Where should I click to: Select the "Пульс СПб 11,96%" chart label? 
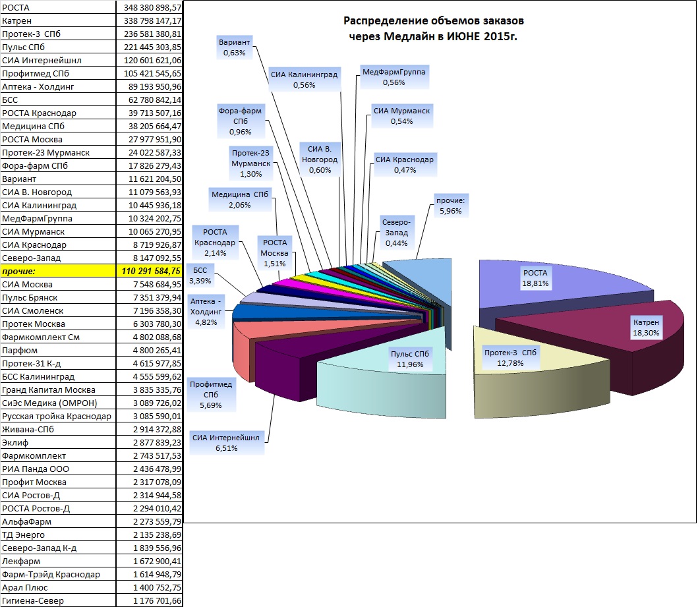[410, 359]
